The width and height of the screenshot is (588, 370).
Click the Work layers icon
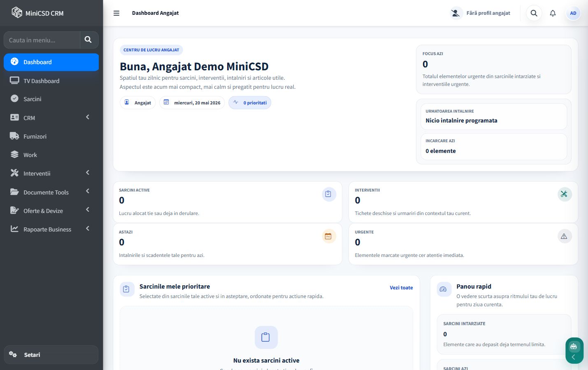pyautogui.click(x=14, y=155)
